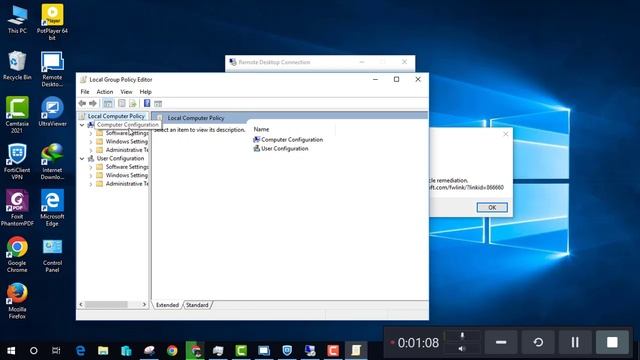Close the remediation dialog with its X

tap(506, 134)
